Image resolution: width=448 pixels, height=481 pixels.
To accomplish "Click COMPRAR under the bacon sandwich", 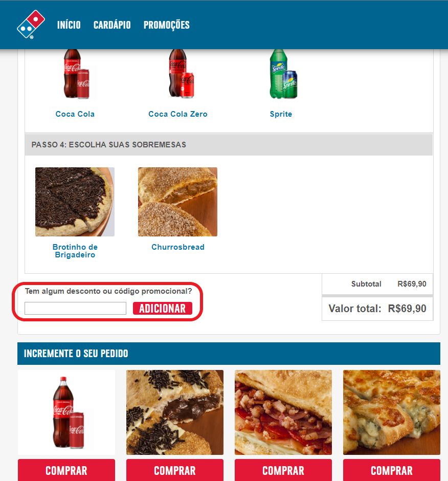I will click(283, 470).
